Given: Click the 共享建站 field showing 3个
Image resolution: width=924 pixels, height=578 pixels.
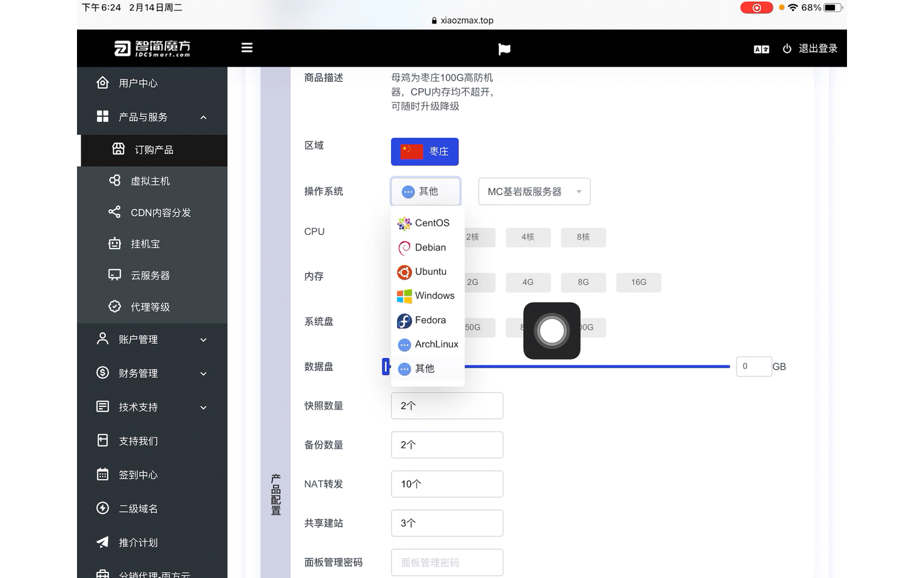Looking at the screenshot, I should (x=447, y=523).
